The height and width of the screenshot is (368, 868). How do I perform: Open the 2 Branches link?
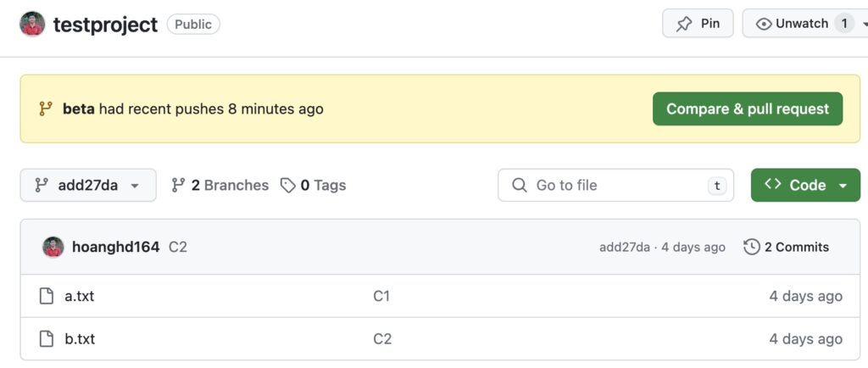220,186
